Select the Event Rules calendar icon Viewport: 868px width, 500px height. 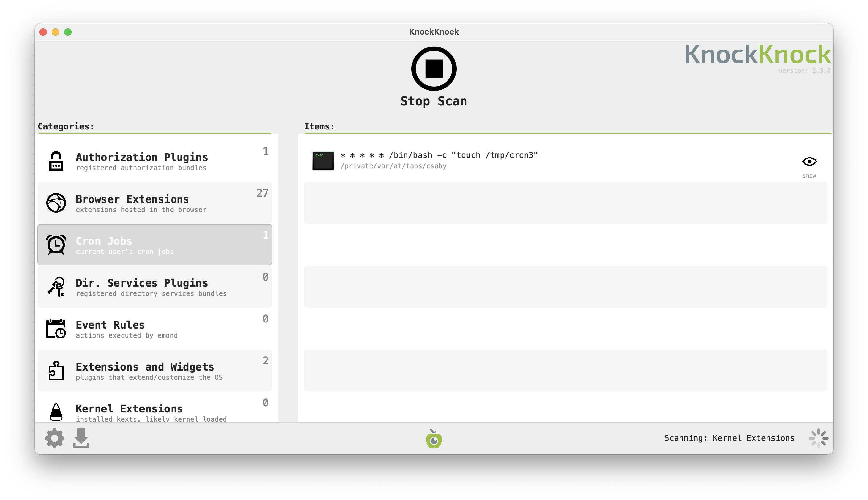click(56, 329)
